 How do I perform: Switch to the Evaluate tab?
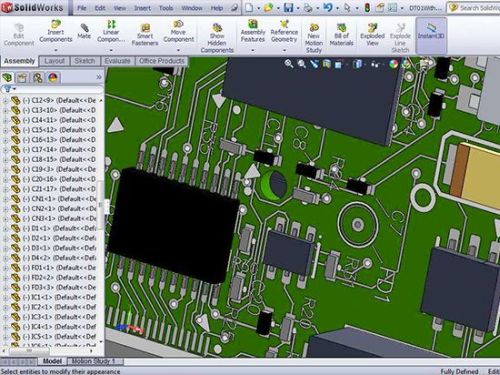click(117, 61)
